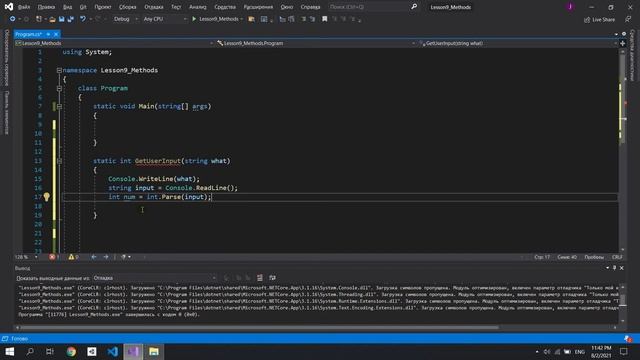The height and width of the screenshot is (360, 640).
Task: Click the Open File folder icon
Action: point(52,19)
